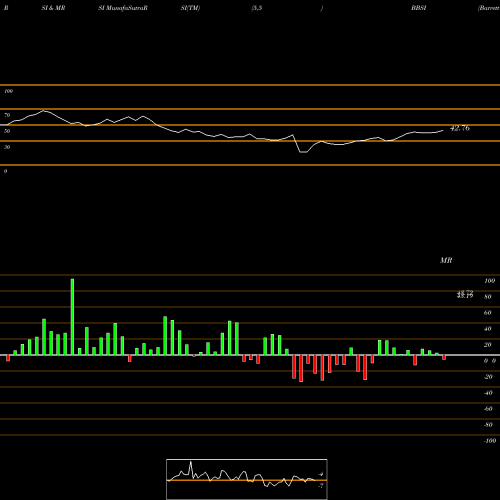
Task: Click the 60 label on the MR axis
Action: pyautogui.click(x=488, y=313)
